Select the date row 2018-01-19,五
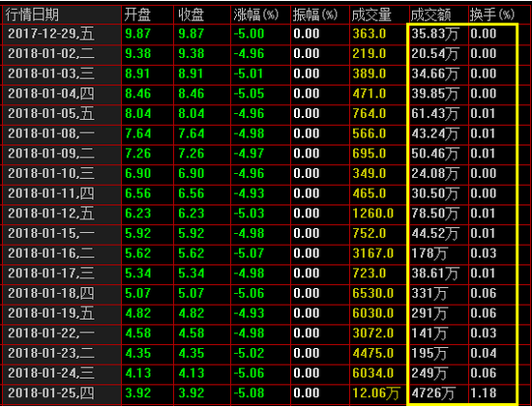The height and width of the screenshot is (407, 532). [51, 313]
